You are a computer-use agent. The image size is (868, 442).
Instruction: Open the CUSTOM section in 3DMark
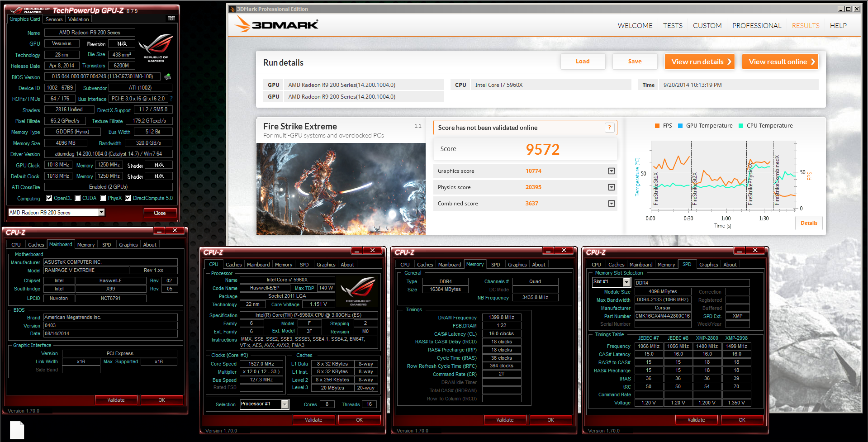(707, 26)
